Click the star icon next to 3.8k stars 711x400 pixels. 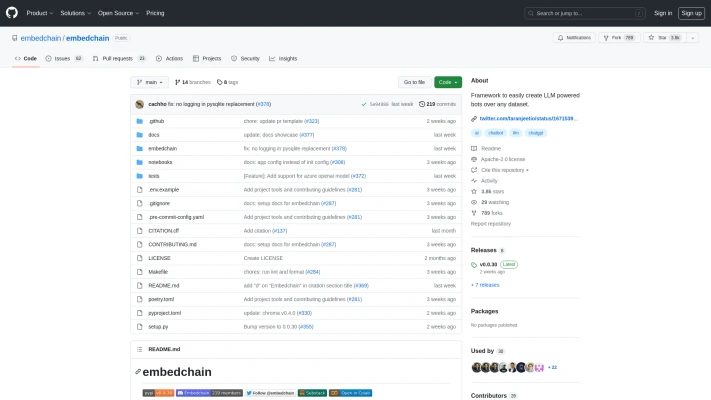click(474, 191)
